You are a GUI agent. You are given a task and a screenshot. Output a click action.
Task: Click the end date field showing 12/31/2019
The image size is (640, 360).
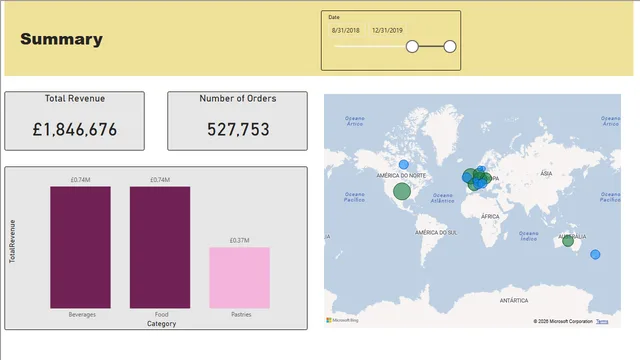click(387, 30)
